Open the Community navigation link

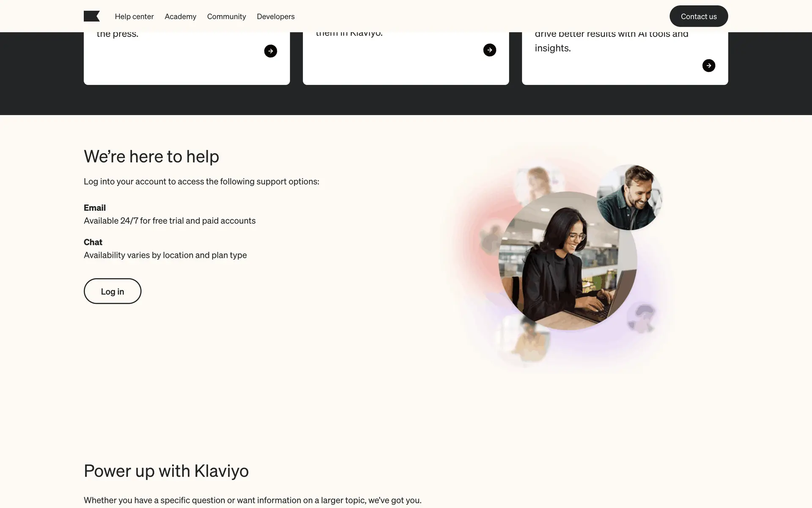coord(227,17)
